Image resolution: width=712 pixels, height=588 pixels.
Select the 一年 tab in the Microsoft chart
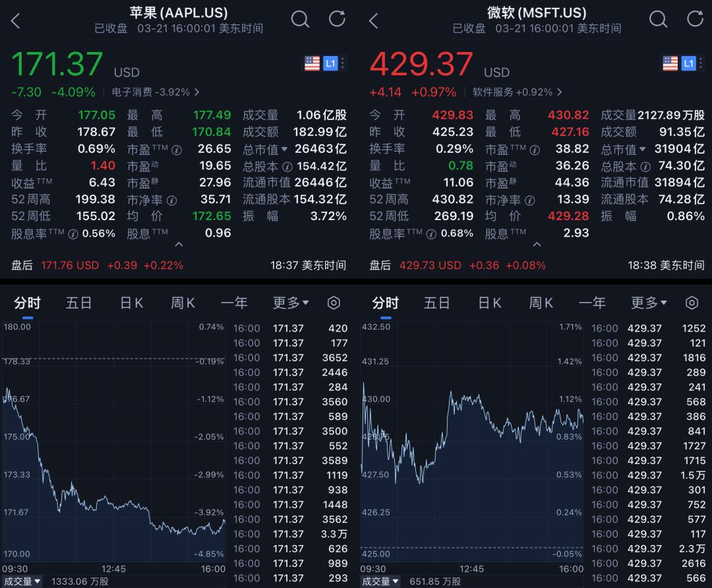tap(592, 303)
